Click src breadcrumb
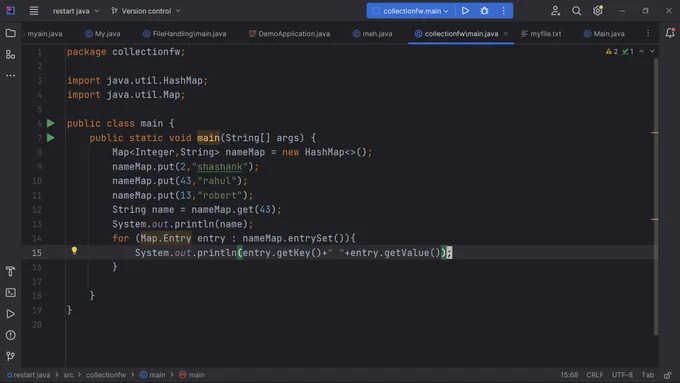The width and height of the screenshot is (680, 383). pos(68,375)
